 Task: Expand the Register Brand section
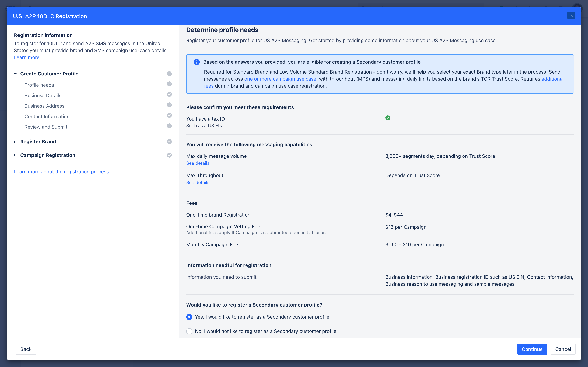click(15, 142)
